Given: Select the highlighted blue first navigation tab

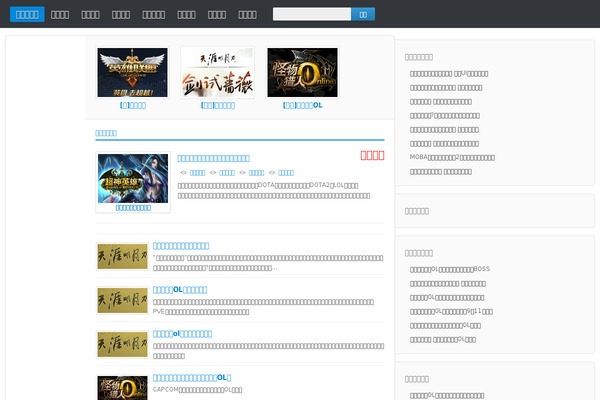Looking at the screenshot, I should coord(27,15).
